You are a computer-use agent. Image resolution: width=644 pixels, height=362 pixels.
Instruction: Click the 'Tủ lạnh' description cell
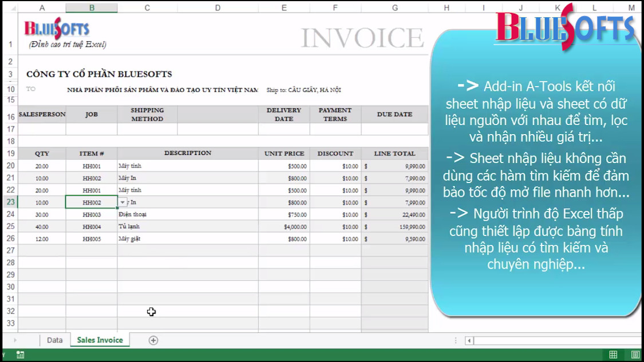pyautogui.click(x=188, y=226)
